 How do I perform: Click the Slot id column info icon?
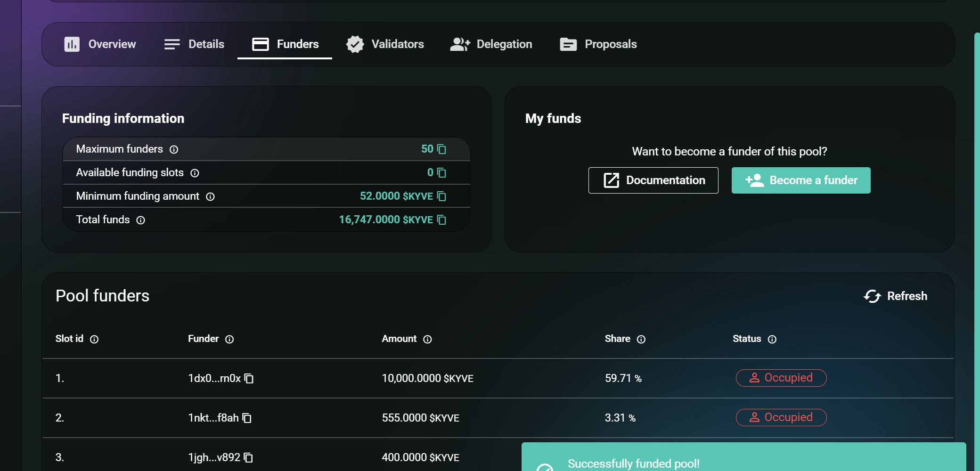click(x=94, y=340)
